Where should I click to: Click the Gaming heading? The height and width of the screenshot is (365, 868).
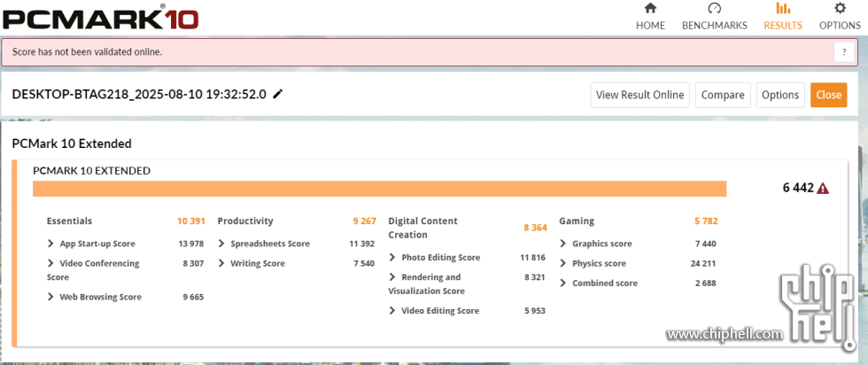pos(577,221)
